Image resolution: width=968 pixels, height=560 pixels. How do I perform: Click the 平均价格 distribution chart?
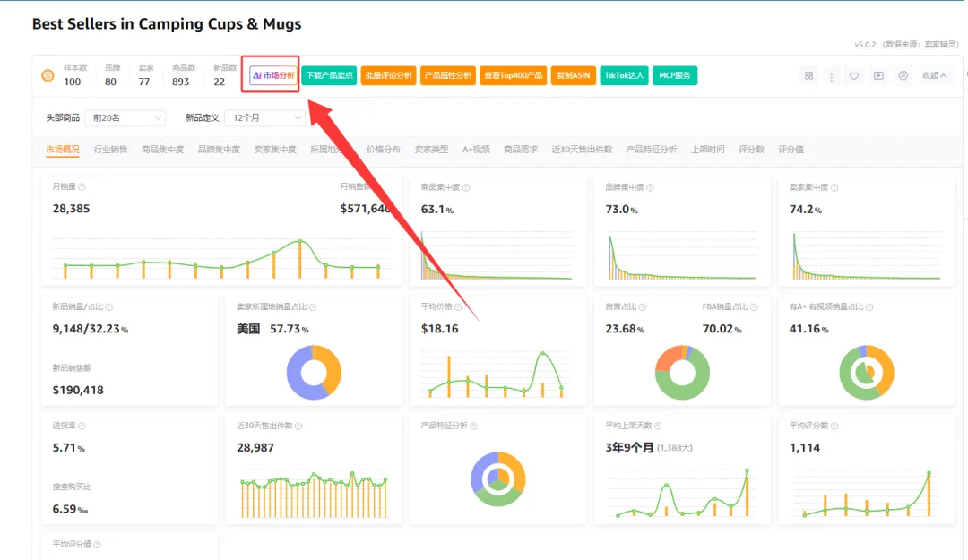tap(497, 374)
